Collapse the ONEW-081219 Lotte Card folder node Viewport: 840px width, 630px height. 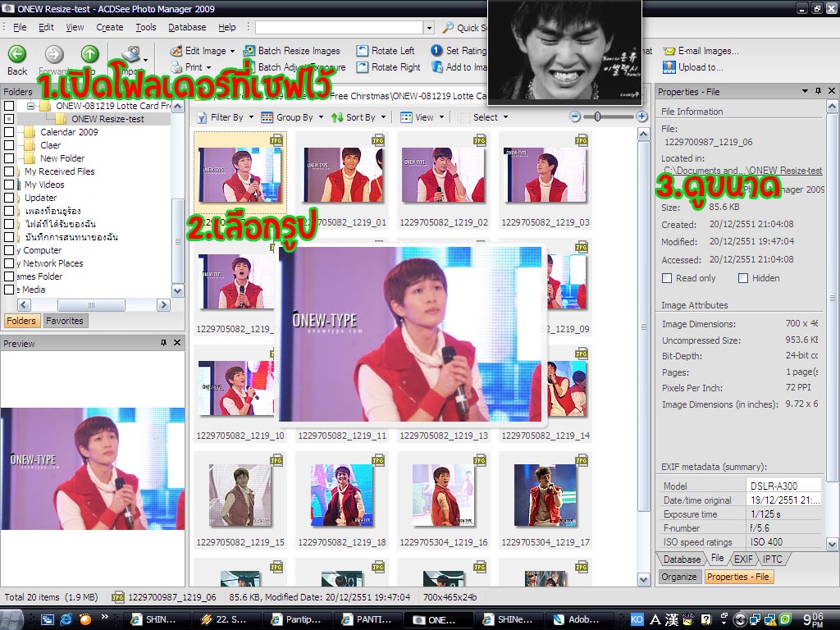tap(30, 106)
